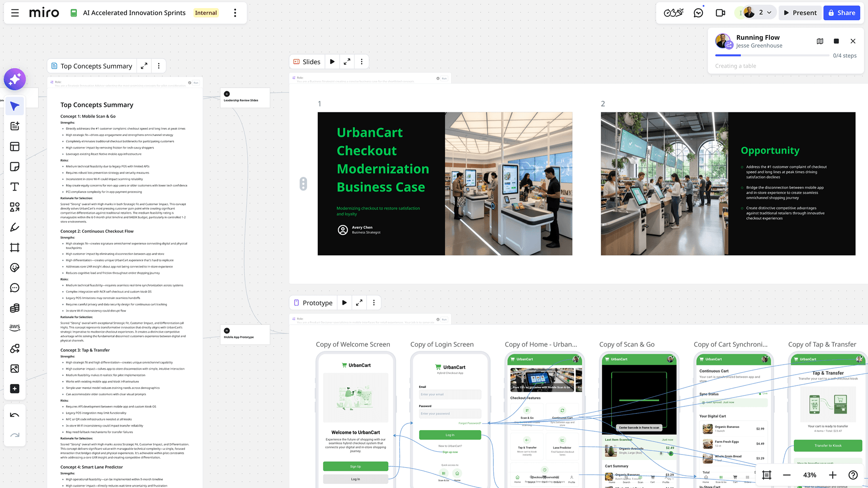
Task: Select the Frame tool
Action: [14, 247]
